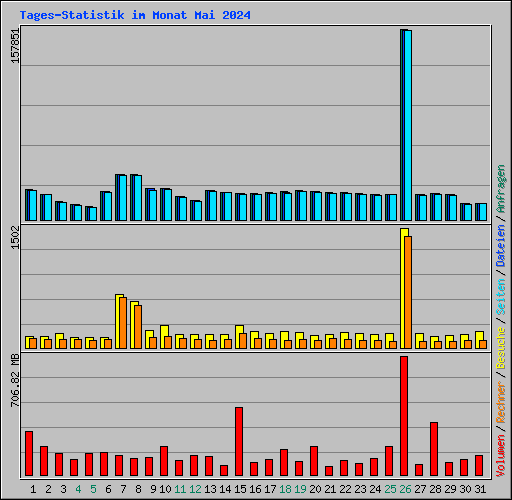
Task: Select the yellow visits bar for day 10
Action: (x=163, y=337)
